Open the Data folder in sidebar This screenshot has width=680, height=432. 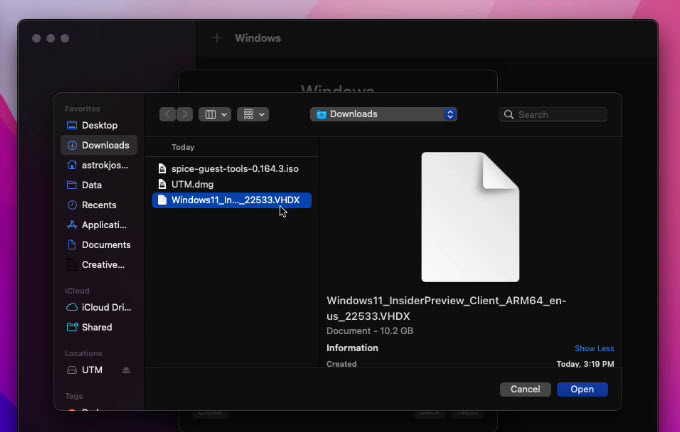[99, 185]
